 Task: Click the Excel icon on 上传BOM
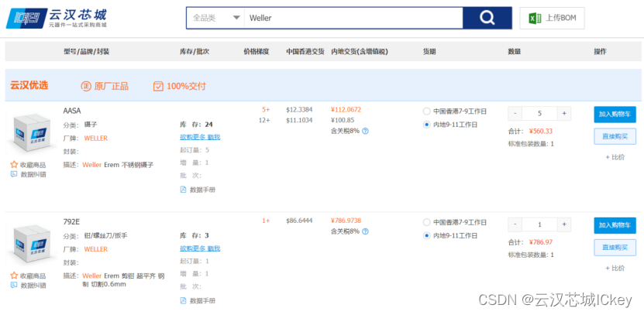coord(534,18)
